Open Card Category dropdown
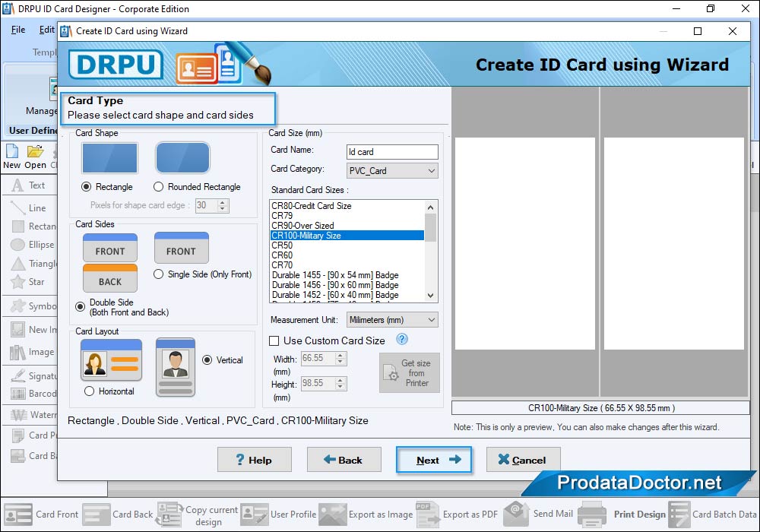The image size is (760, 532). click(392, 170)
